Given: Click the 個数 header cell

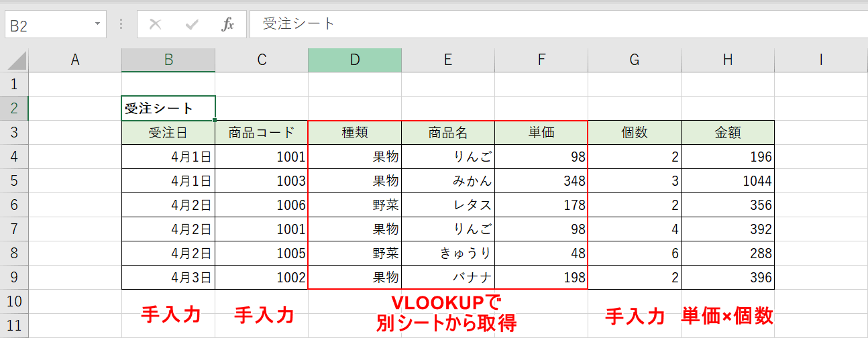Looking at the screenshot, I should tap(635, 133).
